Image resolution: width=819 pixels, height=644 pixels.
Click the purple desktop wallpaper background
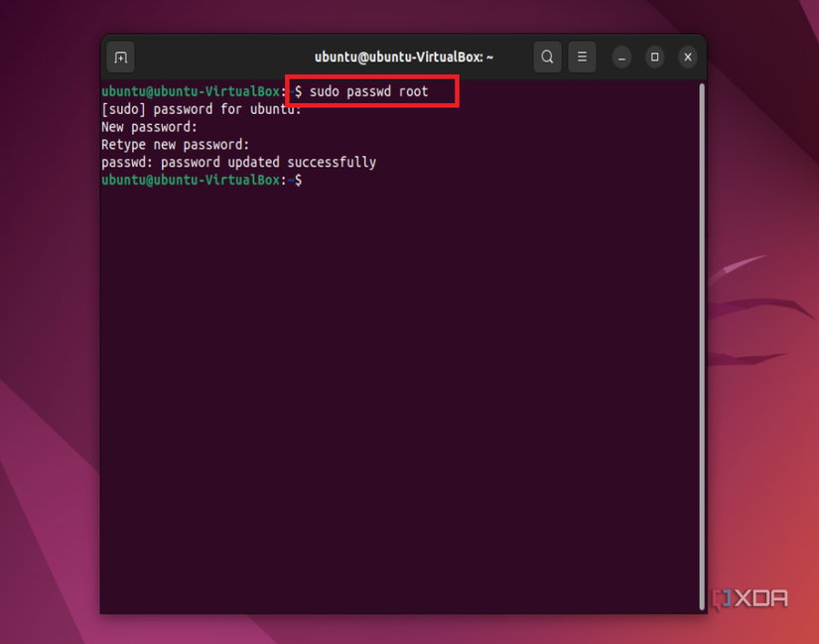(x=50, y=397)
